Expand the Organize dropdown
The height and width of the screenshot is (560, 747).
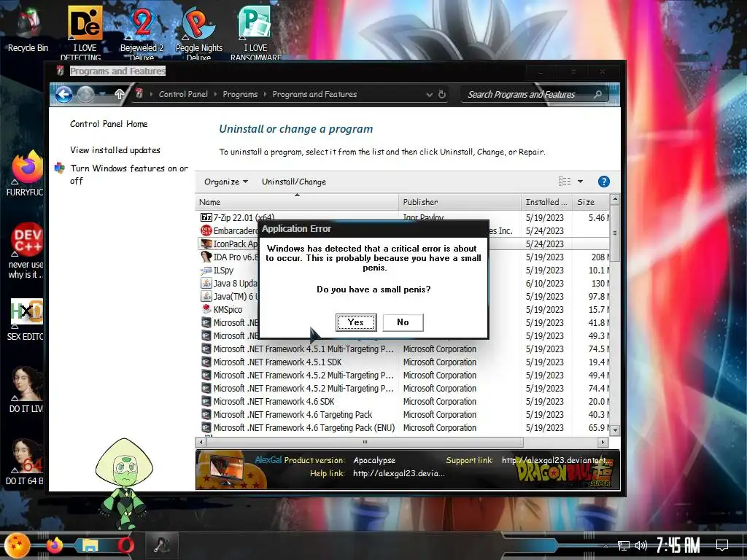coord(226,182)
